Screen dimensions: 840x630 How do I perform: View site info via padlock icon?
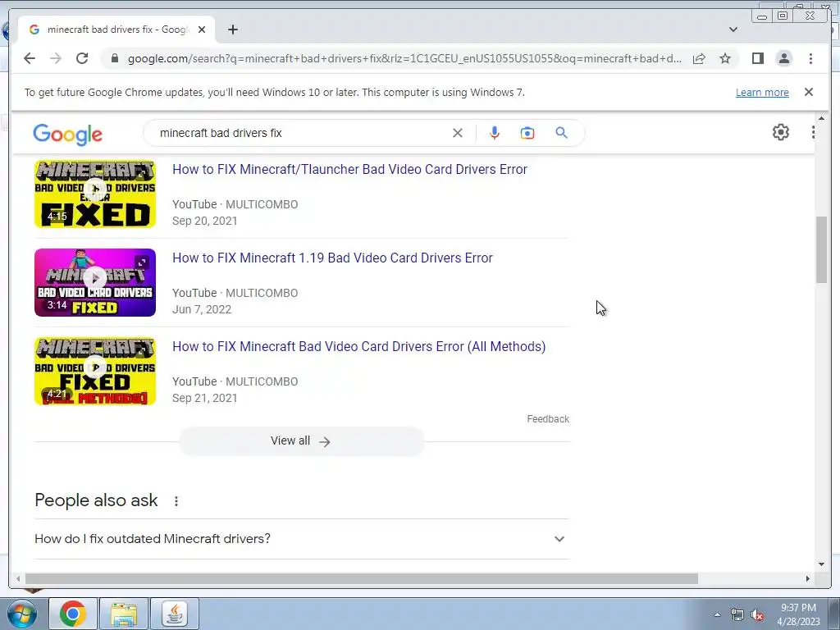tap(115, 58)
